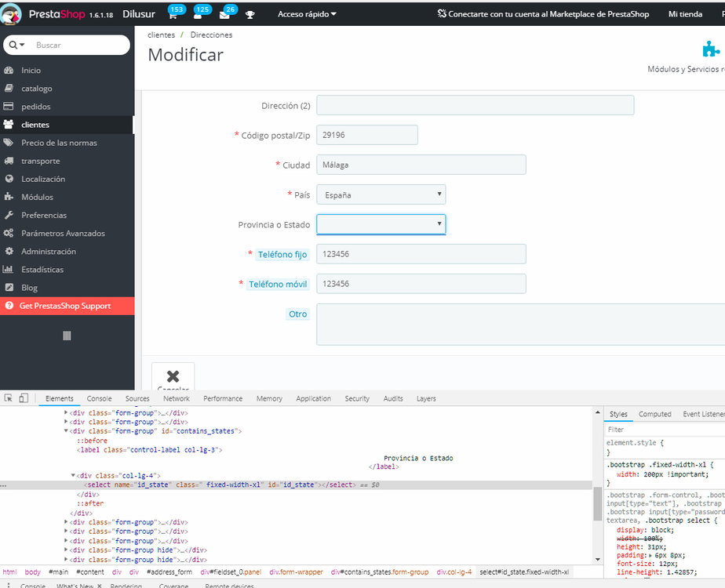Open the Mi tienda link
This screenshot has width=725, height=588.
coord(685,14)
